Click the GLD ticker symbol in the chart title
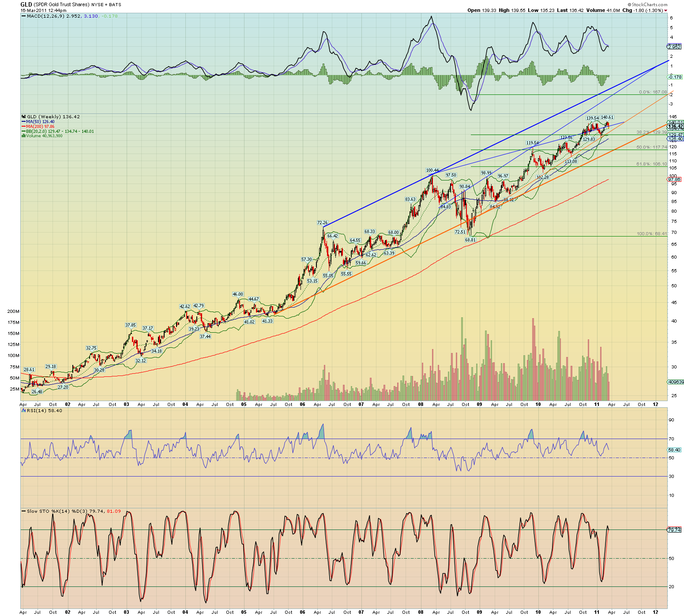Image resolution: width=684 pixels, height=616 pixels. coord(26,4)
